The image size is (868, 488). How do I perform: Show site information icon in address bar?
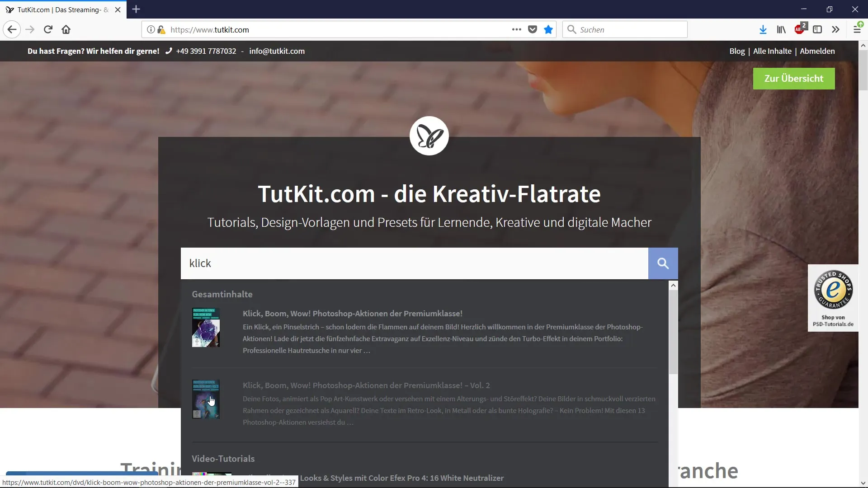pos(151,30)
